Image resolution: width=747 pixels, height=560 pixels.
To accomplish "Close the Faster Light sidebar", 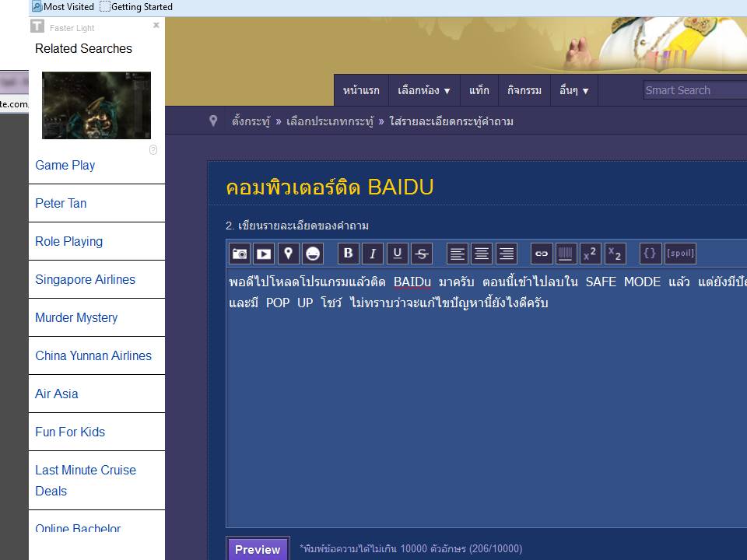I will click(156, 25).
